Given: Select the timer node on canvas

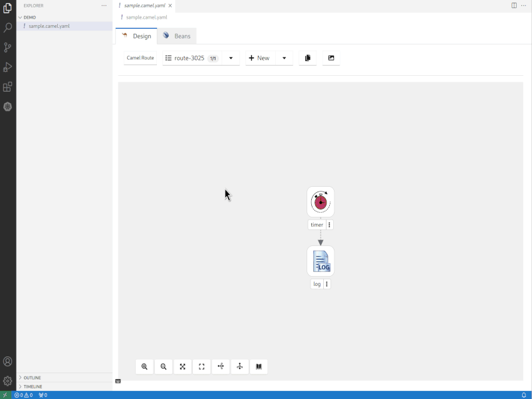Looking at the screenshot, I should 321,202.
